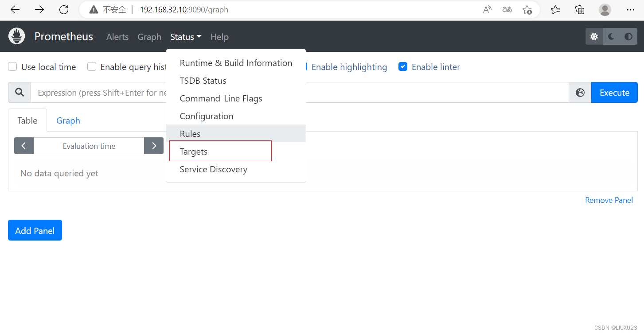Screen dimensions: 644x334
Task: Open TSDB Status page
Action: pyautogui.click(x=236, y=81)
